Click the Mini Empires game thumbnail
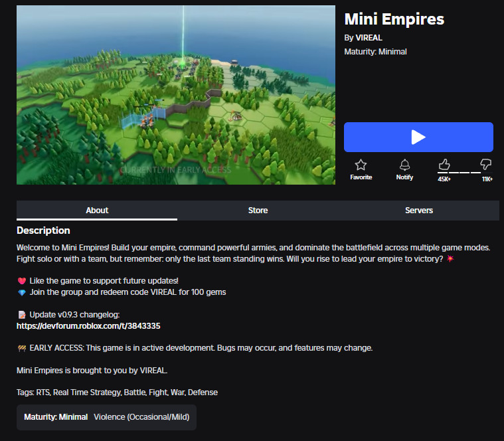504x441 pixels. (x=176, y=95)
